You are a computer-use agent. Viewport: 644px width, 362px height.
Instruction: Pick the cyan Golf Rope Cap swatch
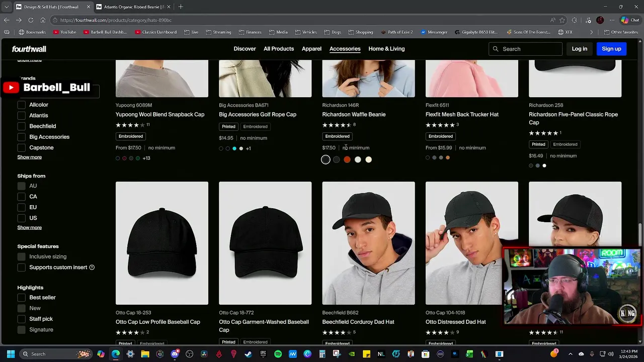click(234, 148)
